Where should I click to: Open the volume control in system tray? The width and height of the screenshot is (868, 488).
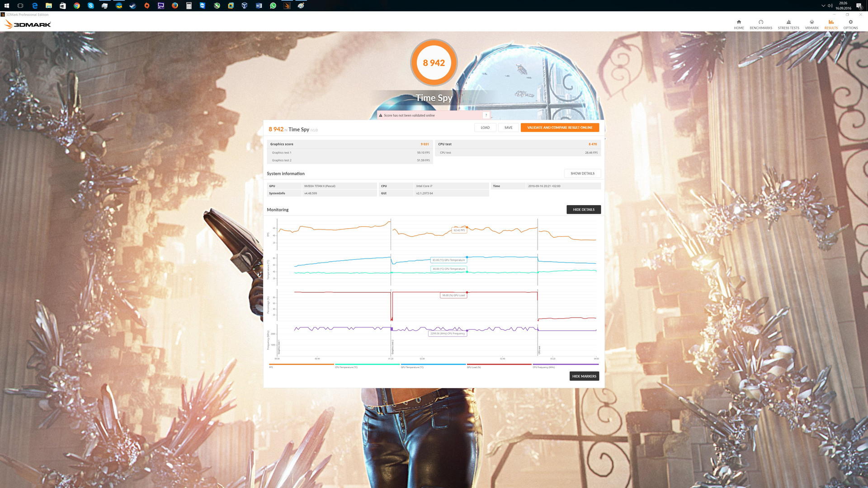click(830, 5)
